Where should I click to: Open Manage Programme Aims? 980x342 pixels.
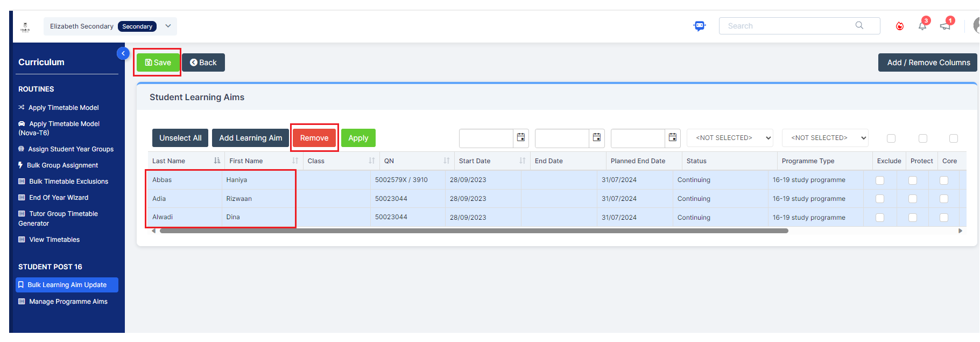coord(63,302)
